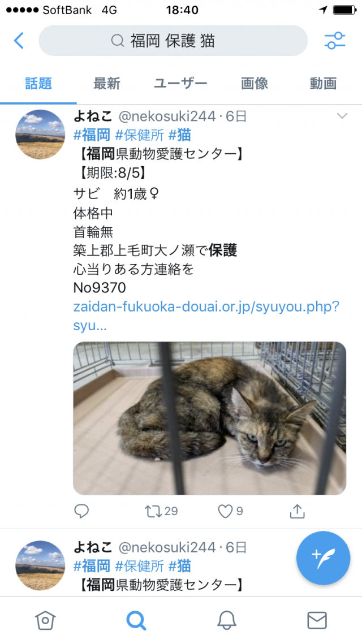This screenshot has width=362, height=644.
Task: Tap the #保健所 hashtag in first tweet
Action: coord(139,135)
